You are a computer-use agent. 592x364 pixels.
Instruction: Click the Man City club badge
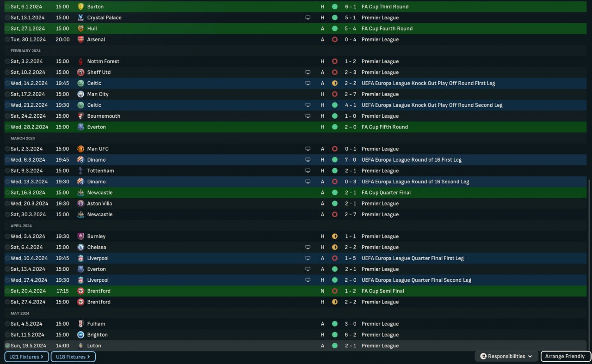pyautogui.click(x=80, y=94)
